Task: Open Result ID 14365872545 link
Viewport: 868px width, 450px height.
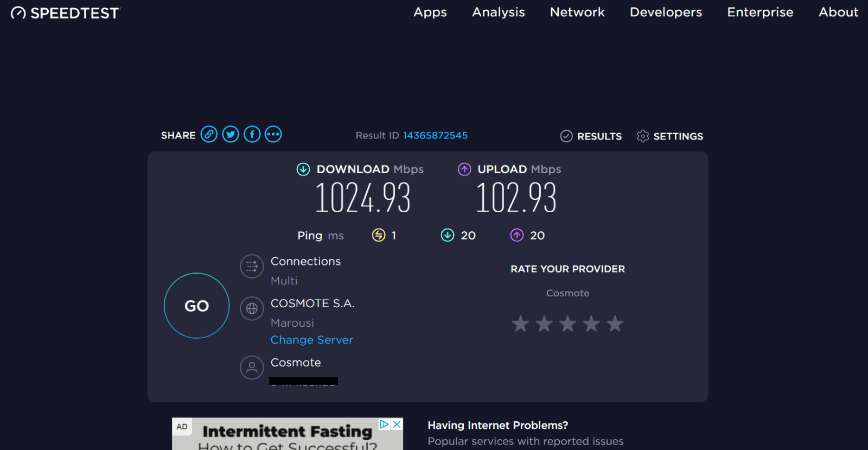Action: [x=435, y=136]
